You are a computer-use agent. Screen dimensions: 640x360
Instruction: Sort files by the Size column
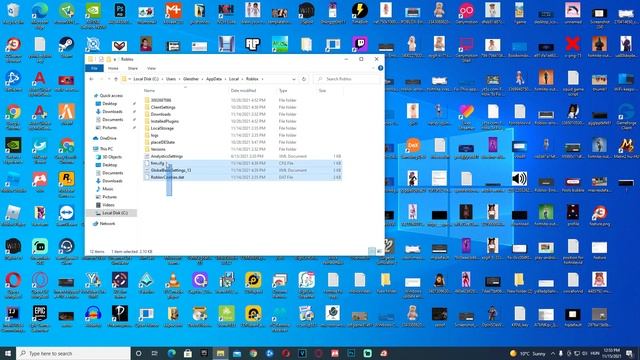(x=322, y=91)
